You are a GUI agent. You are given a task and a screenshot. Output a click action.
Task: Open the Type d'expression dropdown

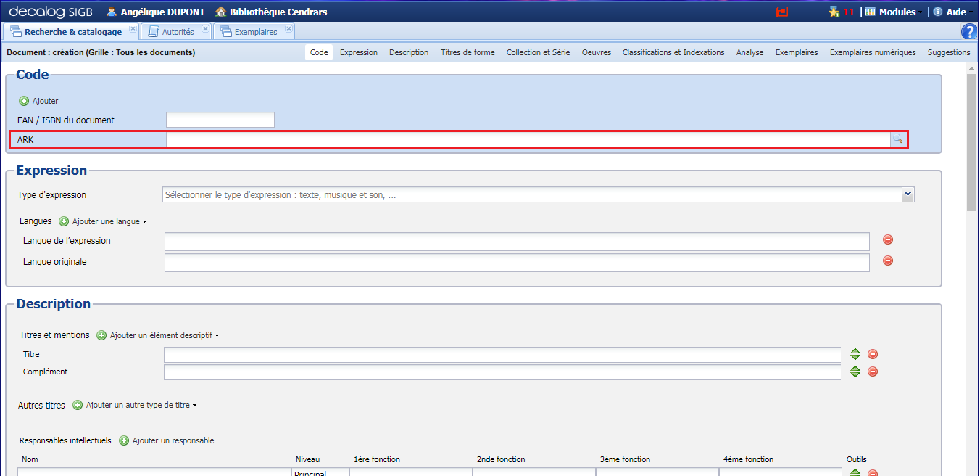tap(908, 194)
